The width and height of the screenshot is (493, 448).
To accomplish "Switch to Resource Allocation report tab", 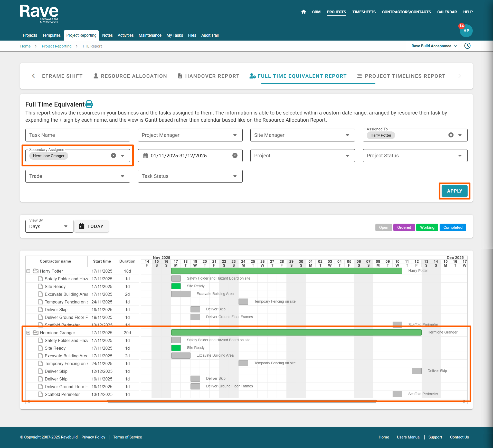I will coord(130,76).
